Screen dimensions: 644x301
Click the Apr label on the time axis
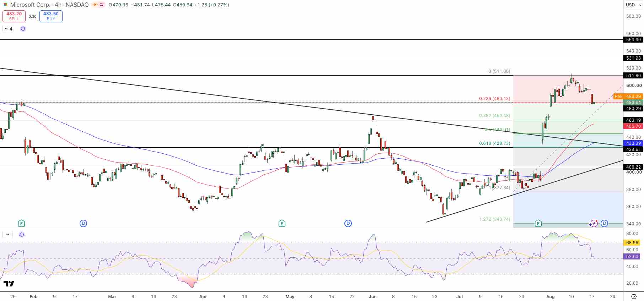(203, 297)
